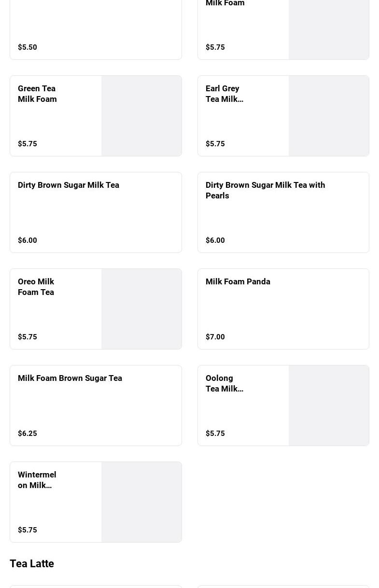Click the top-right Milk Foam image placeholder
This screenshot has width=379, height=588.
329,29
